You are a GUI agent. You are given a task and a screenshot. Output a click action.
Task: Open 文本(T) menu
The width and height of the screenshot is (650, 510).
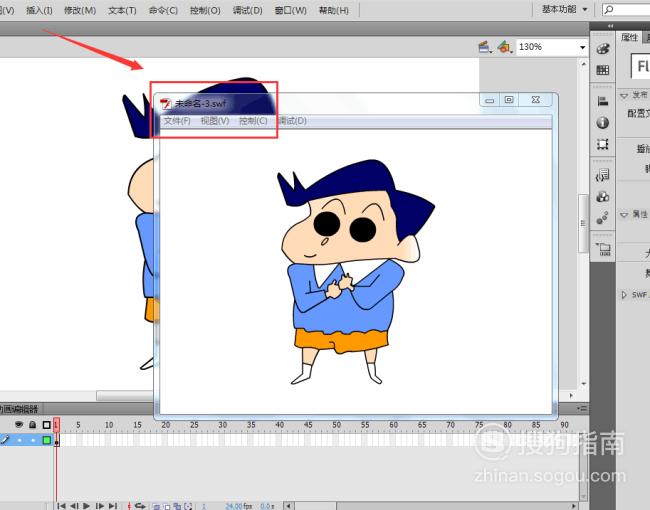[x=122, y=11]
